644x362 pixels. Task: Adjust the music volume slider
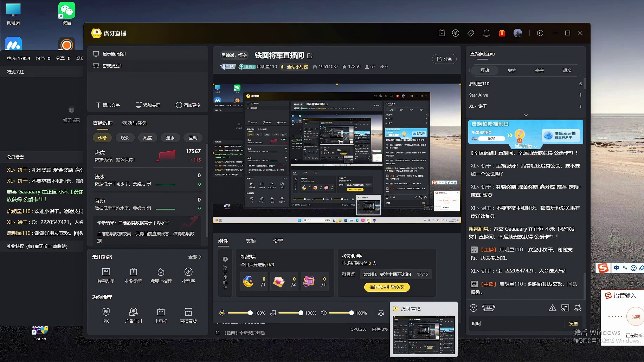(290, 313)
